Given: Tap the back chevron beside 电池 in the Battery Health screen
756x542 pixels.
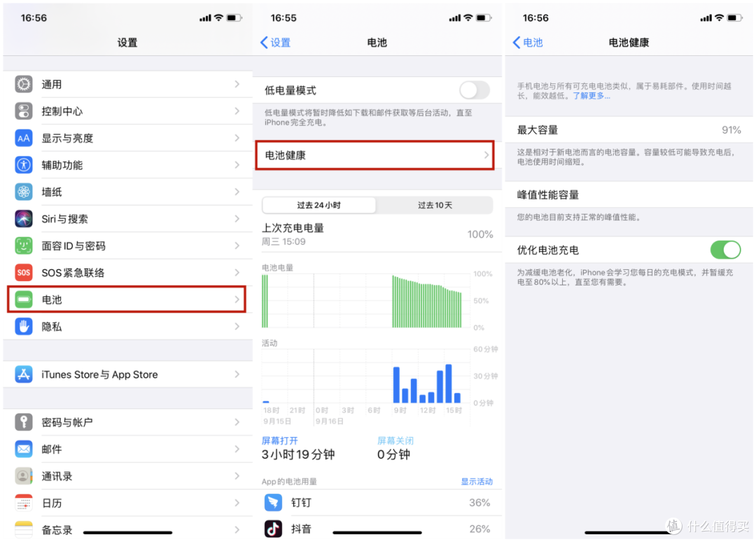Looking at the screenshot, I should click(517, 43).
